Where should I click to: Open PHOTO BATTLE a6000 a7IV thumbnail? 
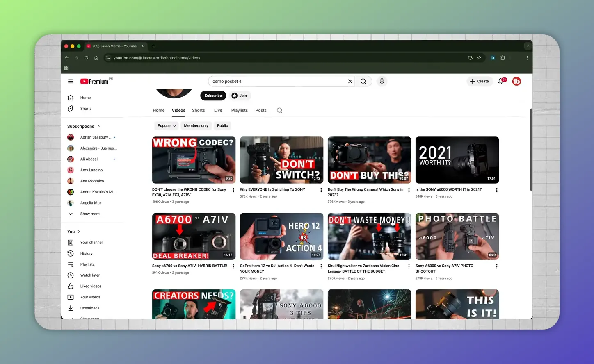457,237
